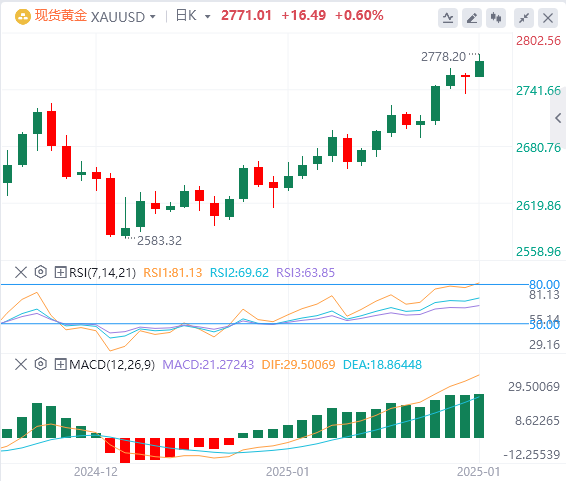
Task: Click the MACD(12,26,9) indicator label
Action: pos(112,364)
